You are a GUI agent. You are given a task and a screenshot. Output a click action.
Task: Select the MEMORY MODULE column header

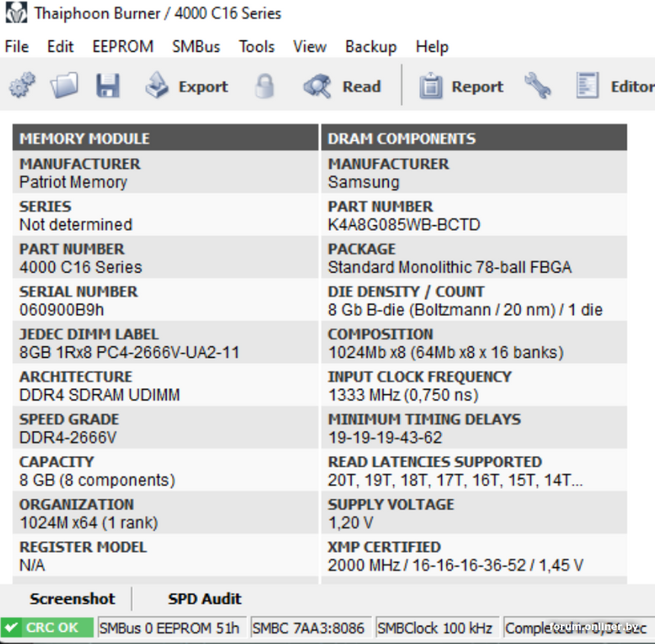point(165,138)
